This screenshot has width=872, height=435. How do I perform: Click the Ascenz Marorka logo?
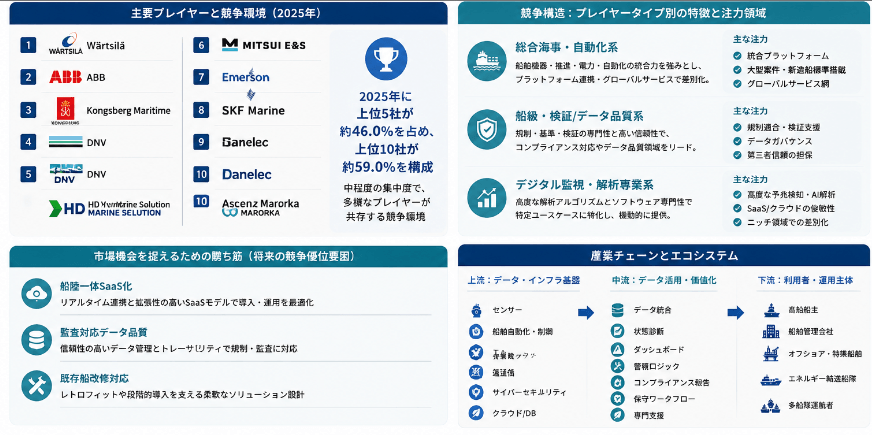coord(260,207)
